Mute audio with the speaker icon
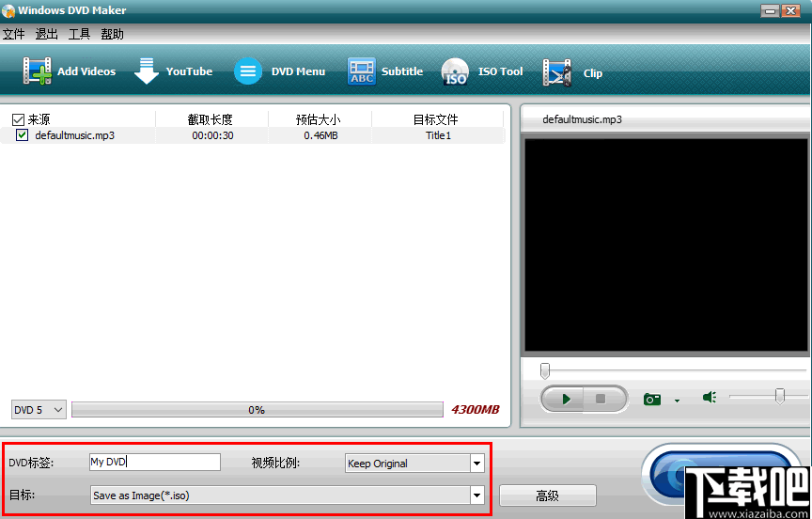This screenshot has width=812, height=519. [710, 398]
